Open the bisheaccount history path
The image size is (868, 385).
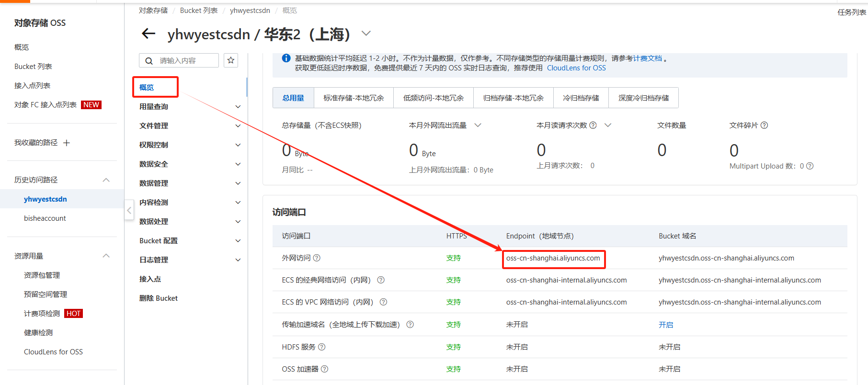click(x=45, y=218)
